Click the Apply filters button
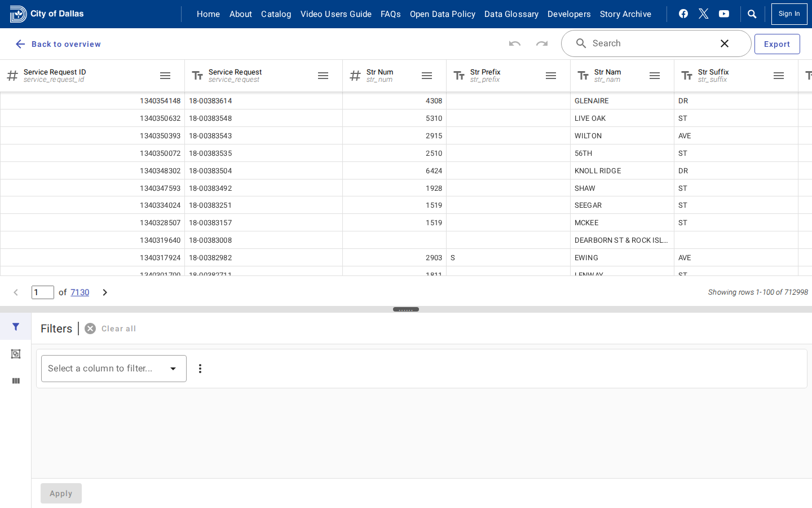812x508 pixels. pos(61,493)
